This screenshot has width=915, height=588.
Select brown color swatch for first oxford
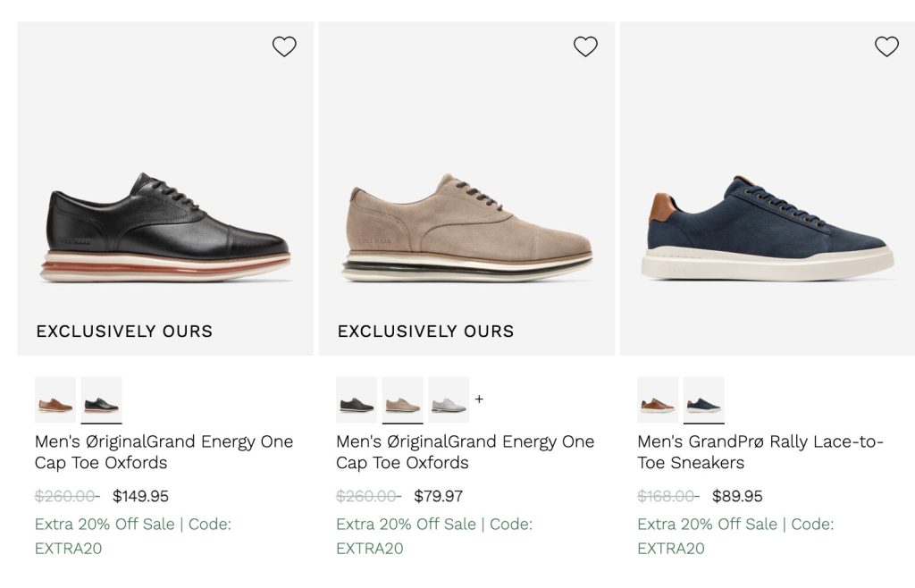(55, 399)
